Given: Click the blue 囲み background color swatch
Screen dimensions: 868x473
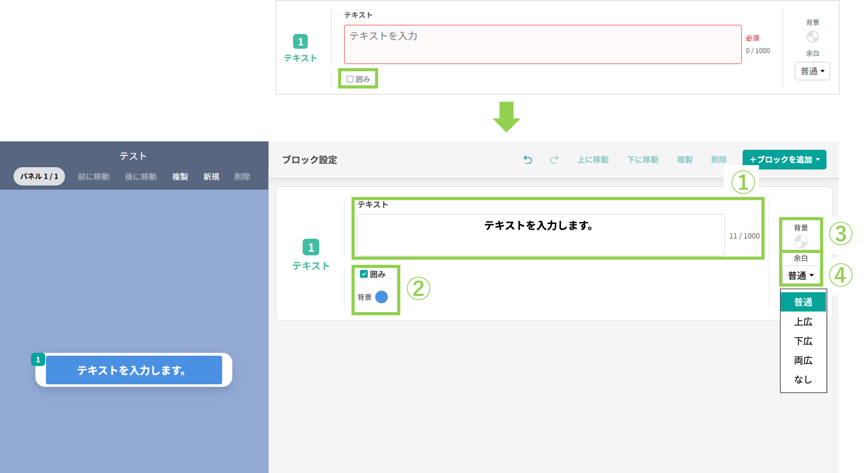Looking at the screenshot, I should (x=381, y=297).
